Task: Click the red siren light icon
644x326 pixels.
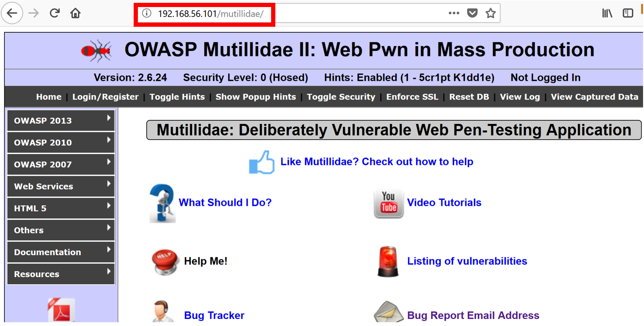Action: click(388, 261)
